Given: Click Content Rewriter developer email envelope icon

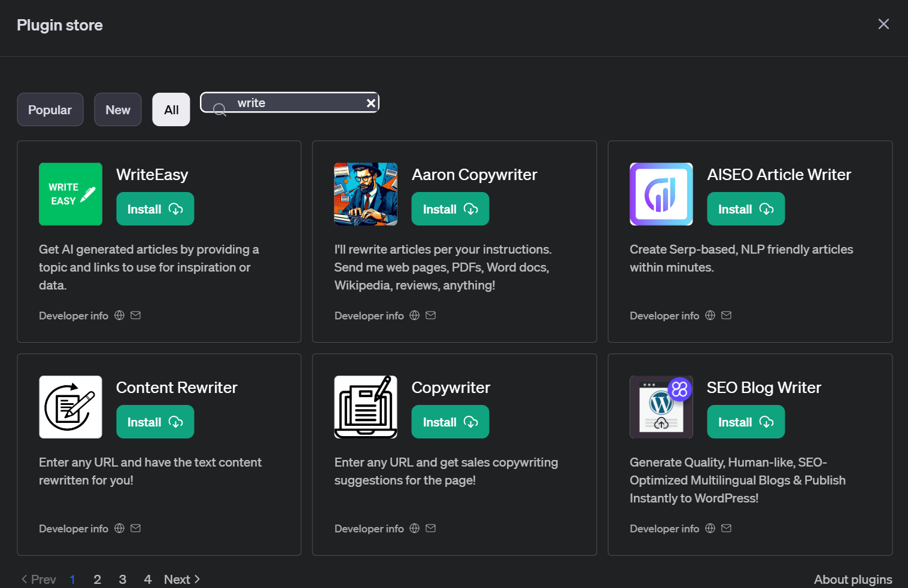Looking at the screenshot, I should 135,528.
